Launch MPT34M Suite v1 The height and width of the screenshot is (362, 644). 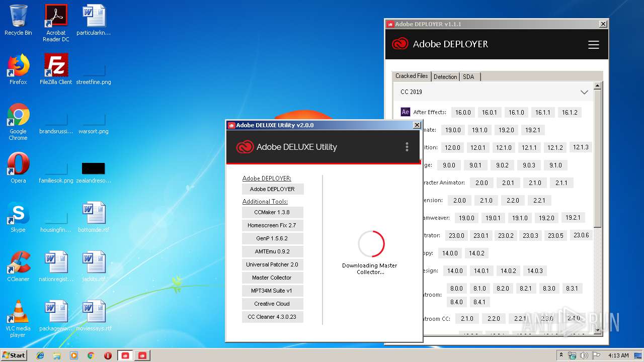pos(272,291)
